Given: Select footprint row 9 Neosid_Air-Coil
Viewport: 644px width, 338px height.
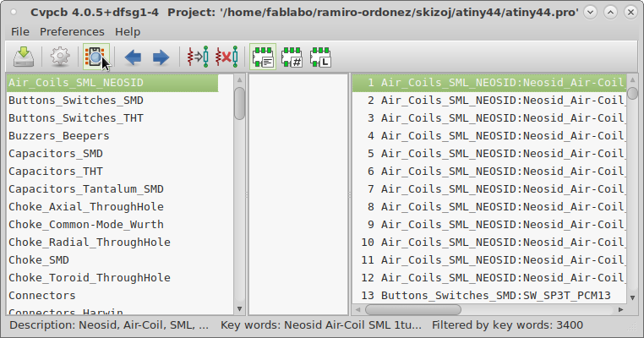Looking at the screenshot, I should tap(489, 224).
